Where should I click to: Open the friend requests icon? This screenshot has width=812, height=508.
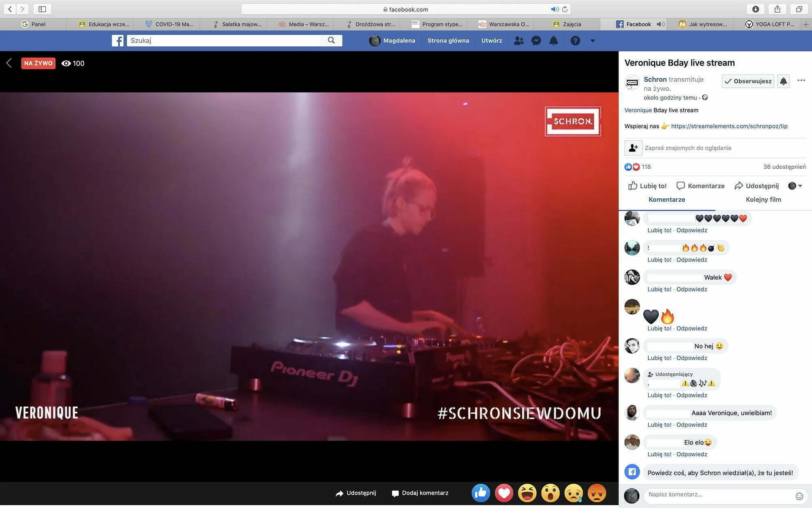(x=518, y=41)
